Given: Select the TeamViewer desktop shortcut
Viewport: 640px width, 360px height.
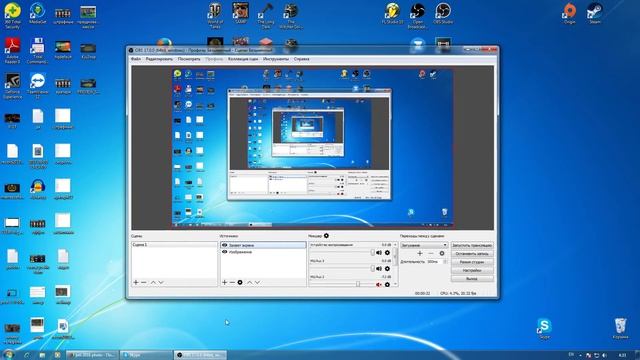Looking at the screenshot, I should [38, 86].
